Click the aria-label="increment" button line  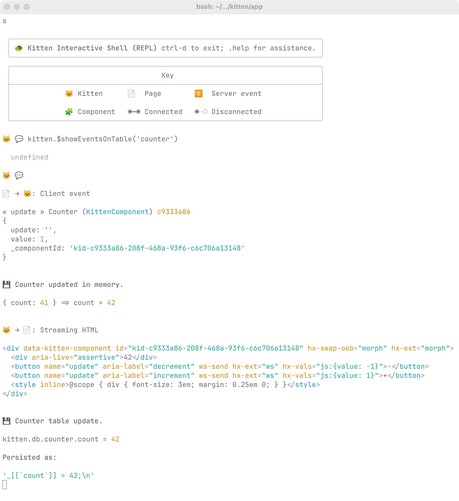click(218, 376)
